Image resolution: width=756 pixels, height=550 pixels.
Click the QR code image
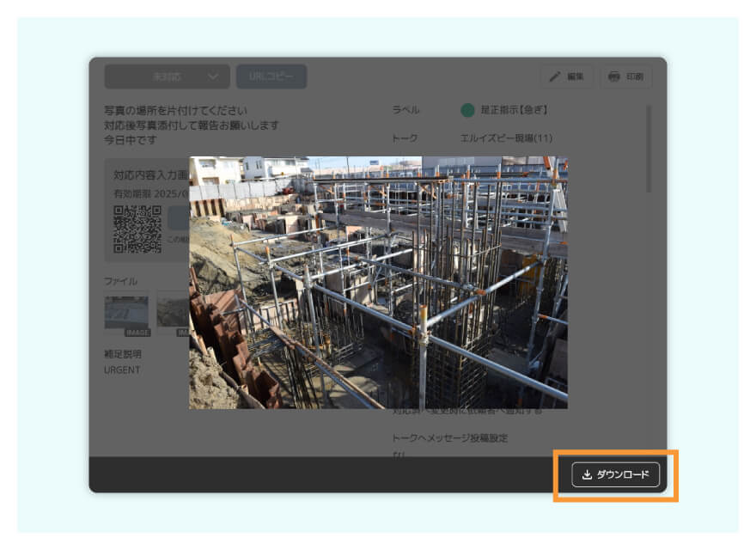tap(137, 229)
